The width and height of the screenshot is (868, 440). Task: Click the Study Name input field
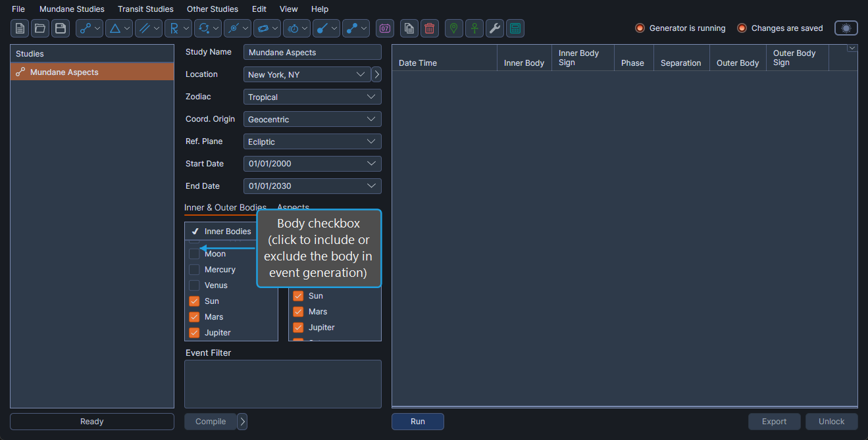pyautogui.click(x=313, y=52)
